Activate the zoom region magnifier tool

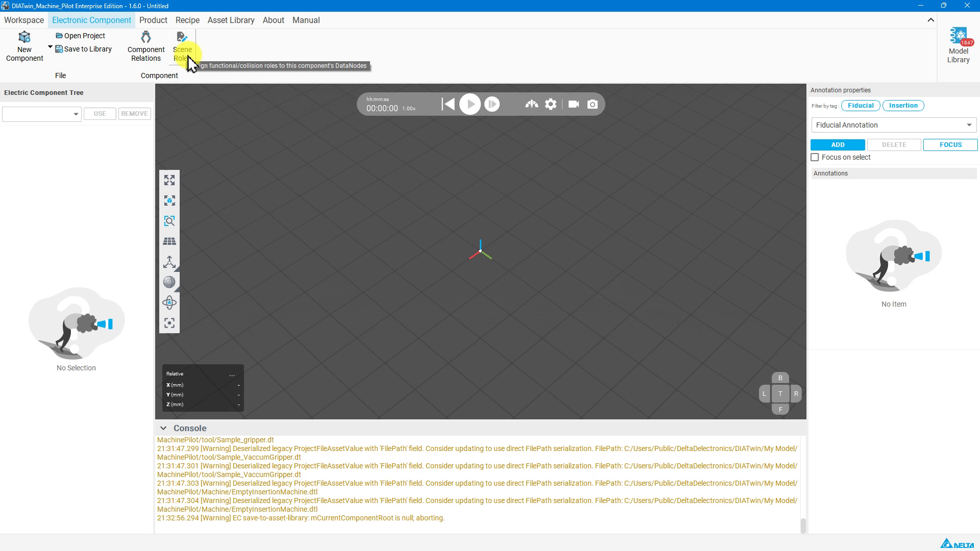tap(169, 221)
